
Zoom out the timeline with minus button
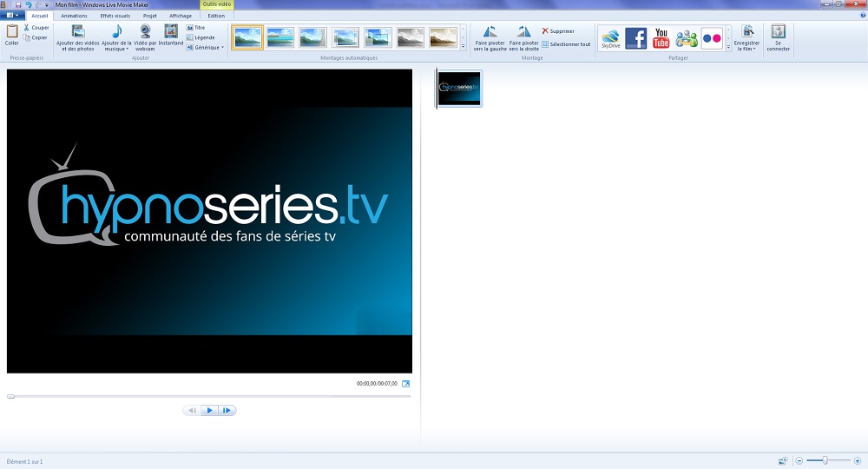pyautogui.click(x=799, y=460)
